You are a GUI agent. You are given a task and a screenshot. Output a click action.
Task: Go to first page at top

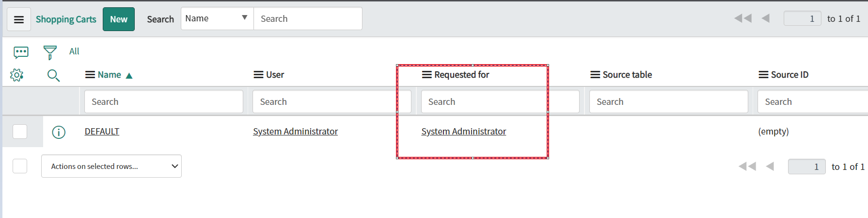[x=742, y=18]
